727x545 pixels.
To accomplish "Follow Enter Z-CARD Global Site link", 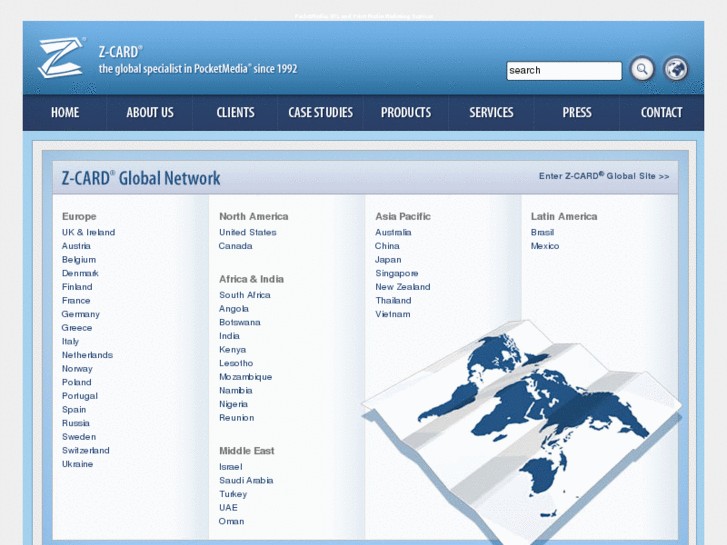I will click(604, 176).
